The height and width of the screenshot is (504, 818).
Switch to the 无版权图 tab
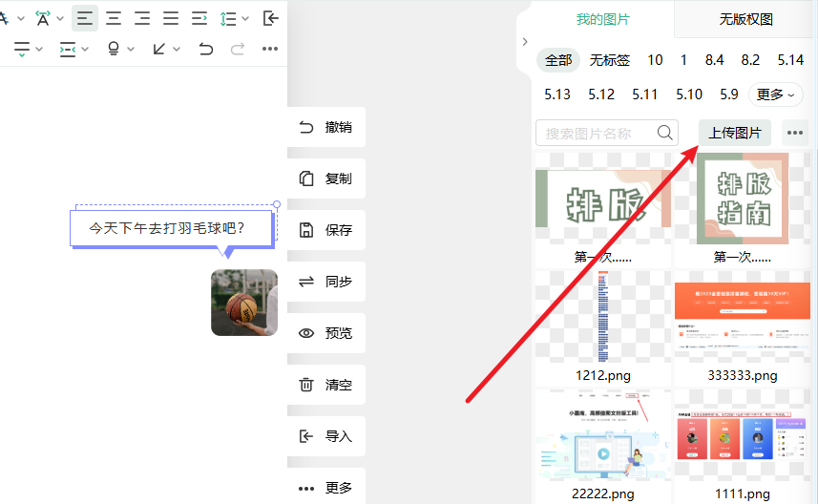pyautogui.click(x=745, y=19)
